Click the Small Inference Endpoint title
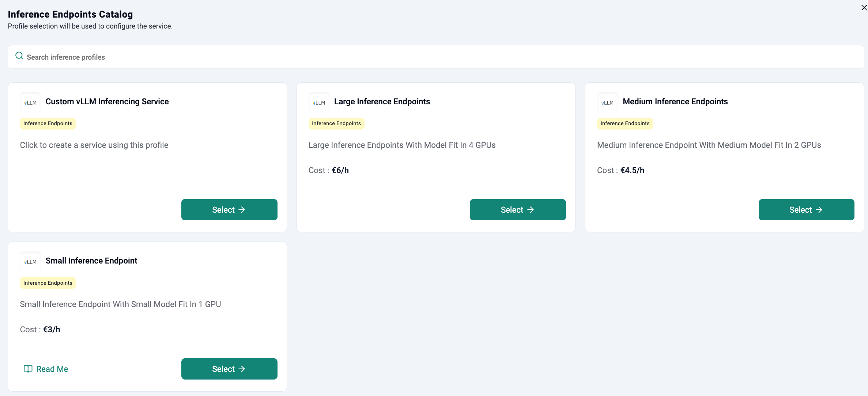The image size is (868, 396). pyautogui.click(x=91, y=261)
